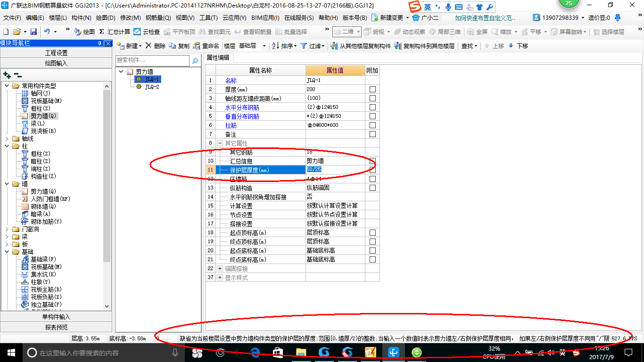This screenshot has height=362, width=644.
Task: Click the save disk icon
Action: pos(33,32)
